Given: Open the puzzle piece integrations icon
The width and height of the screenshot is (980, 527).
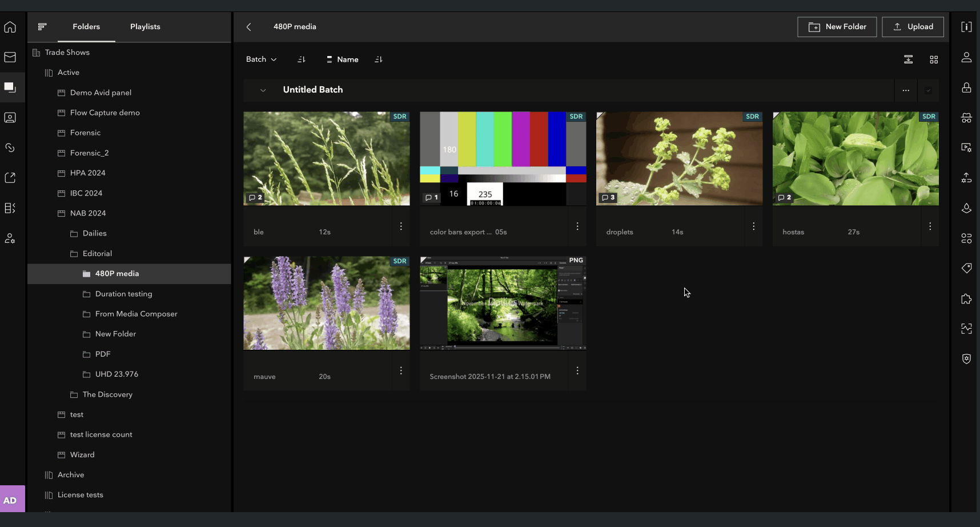Looking at the screenshot, I should point(966,299).
